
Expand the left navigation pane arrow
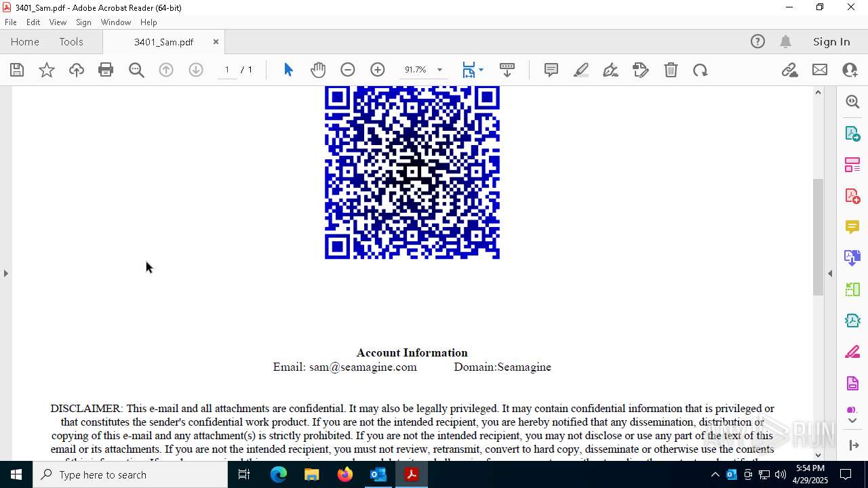click(x=5, y=273)
